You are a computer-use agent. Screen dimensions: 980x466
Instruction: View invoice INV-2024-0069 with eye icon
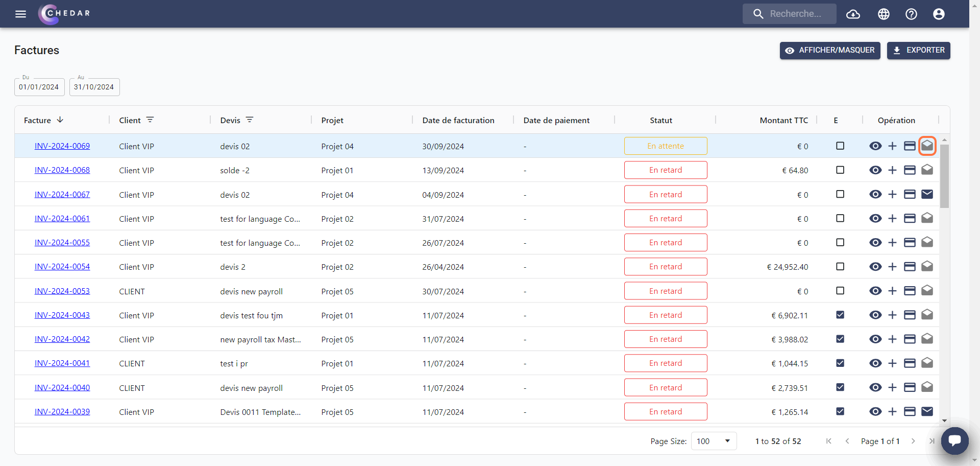point(875,146)
